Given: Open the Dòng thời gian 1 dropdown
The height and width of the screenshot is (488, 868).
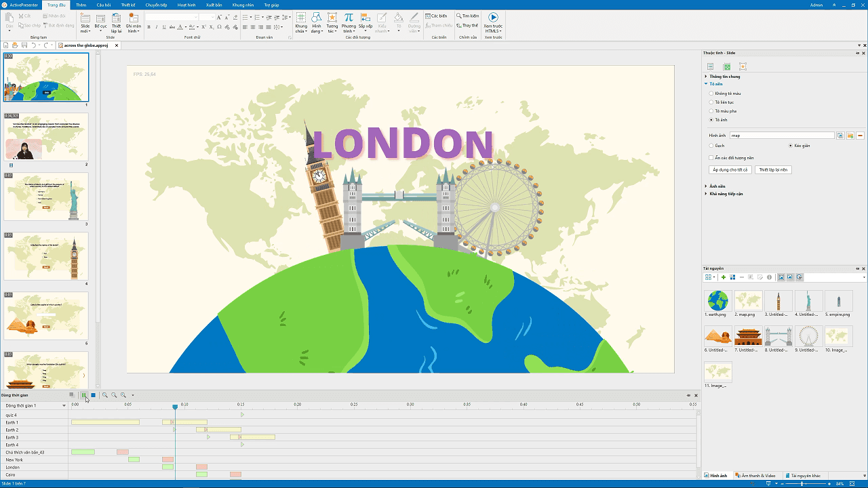Looking at the screenshot, I should [x=64, y=405].
